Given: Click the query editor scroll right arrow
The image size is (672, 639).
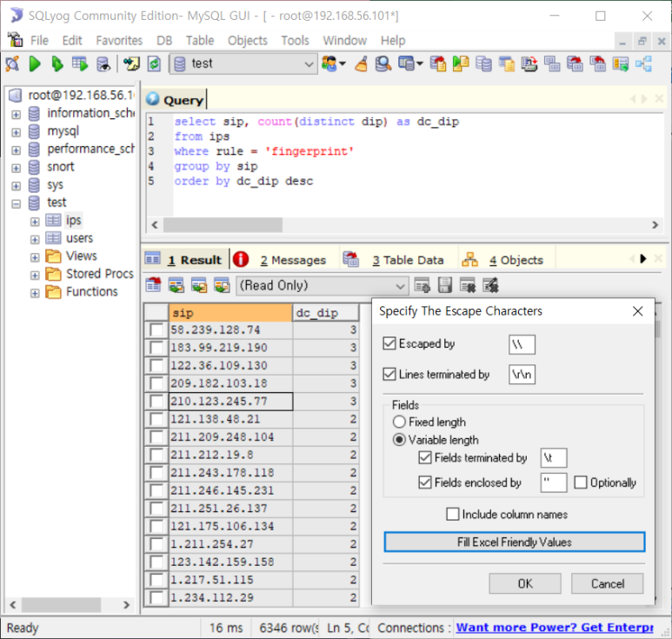Looking at the screenshot, I should coord(655,224).
